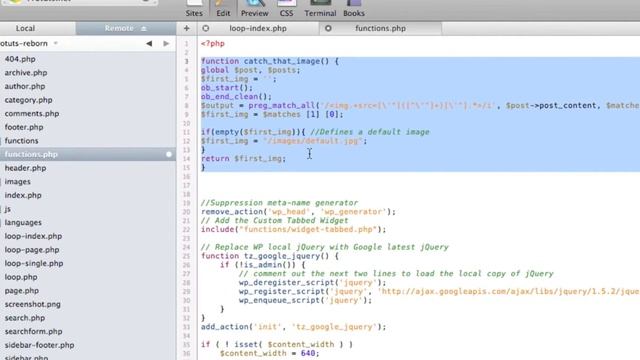Image resolution: width=640 pixels, height=360 pixels.
Task: Open loop-single.php in the file list
Action: 34,264
